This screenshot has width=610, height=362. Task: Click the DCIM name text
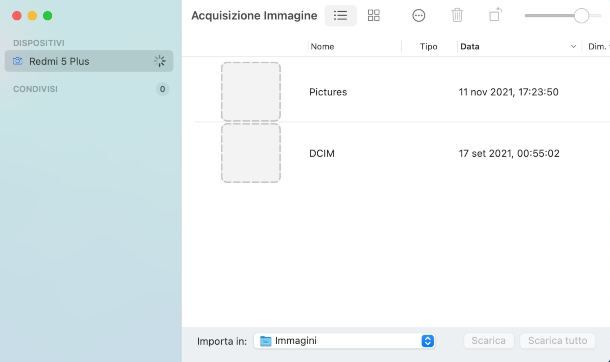tap(322, 154)
